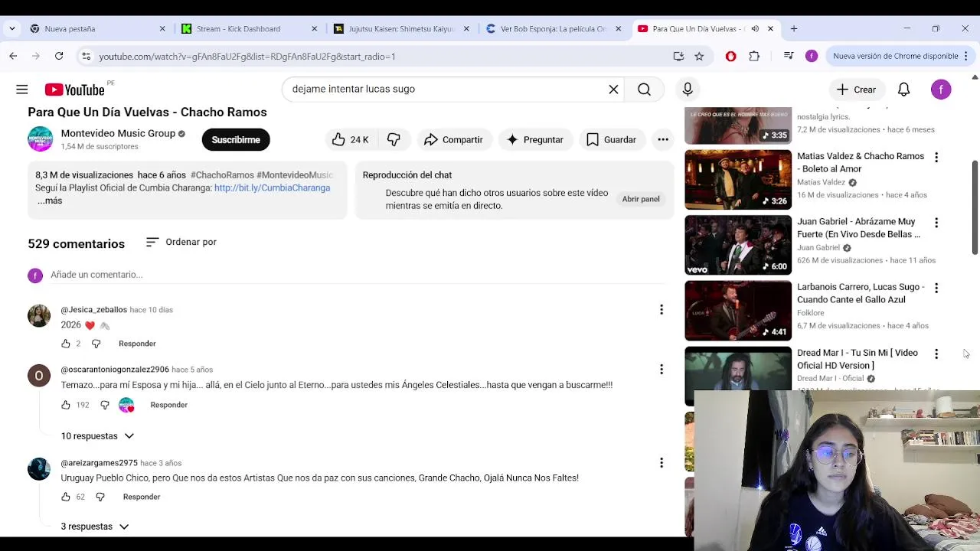This screenshot has width=980, height=551.
Task: Open options menu for oscarantoniogonzalez2906 comment
Action: (661, 370)
